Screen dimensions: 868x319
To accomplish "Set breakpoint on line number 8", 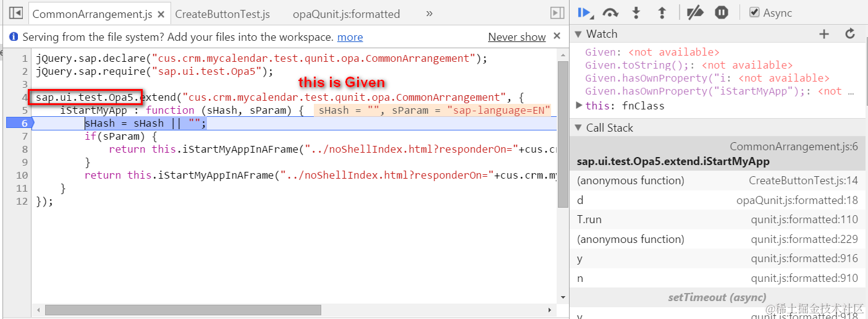I will pyautogui.click(x=24, y=149).
